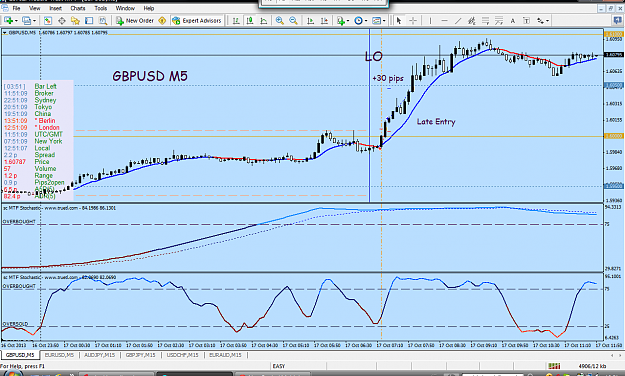Click the 'Late Entry' chart annotation
The height and width of the screenshot is (376, 625).
pyautogui.click(x=436, y=122)
